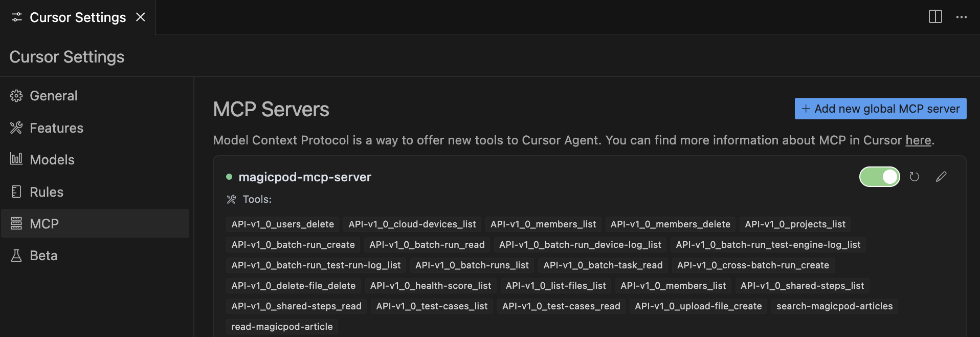
Task: Click the API-v1_0_upload-file_create tool chip
Action: pyautogui.click(x=698, y=306)
